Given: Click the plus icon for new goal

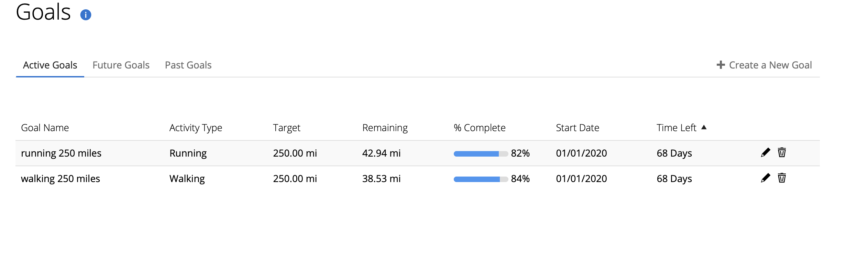Looking at the screenshot, I should 721,65.
